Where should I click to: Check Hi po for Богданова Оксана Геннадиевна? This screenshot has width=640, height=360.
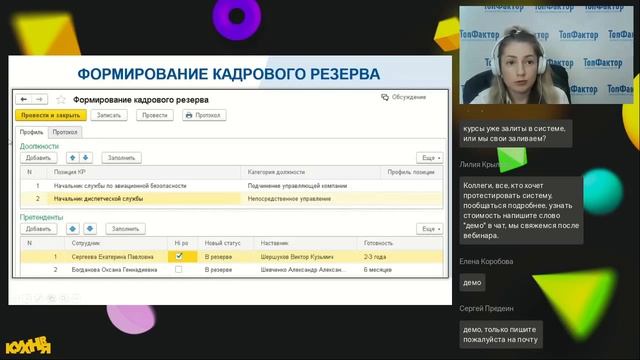178,269
